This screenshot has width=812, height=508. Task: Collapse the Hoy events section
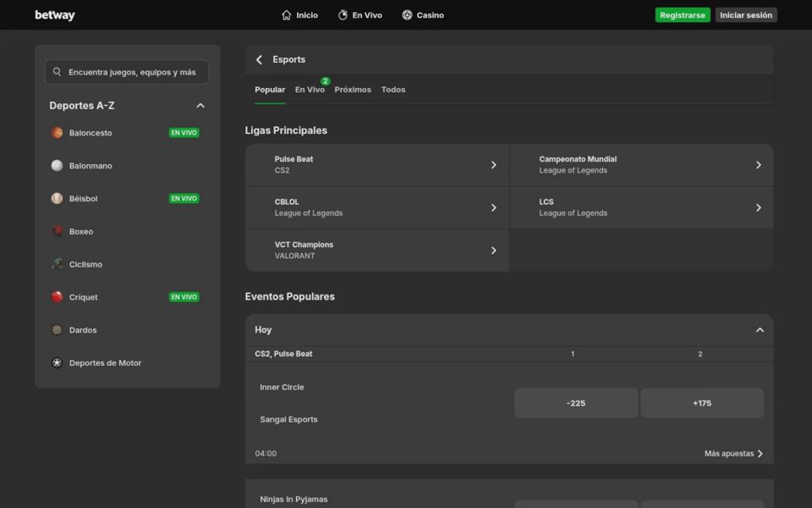pos(760,330)
